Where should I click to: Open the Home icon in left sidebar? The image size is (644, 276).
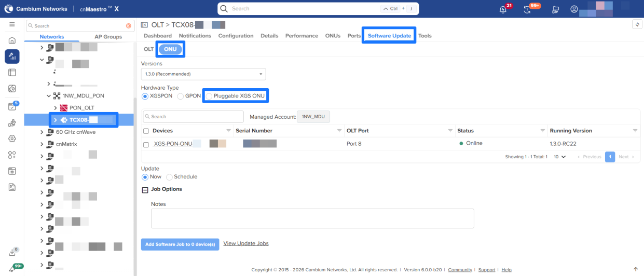pos(12,40)
